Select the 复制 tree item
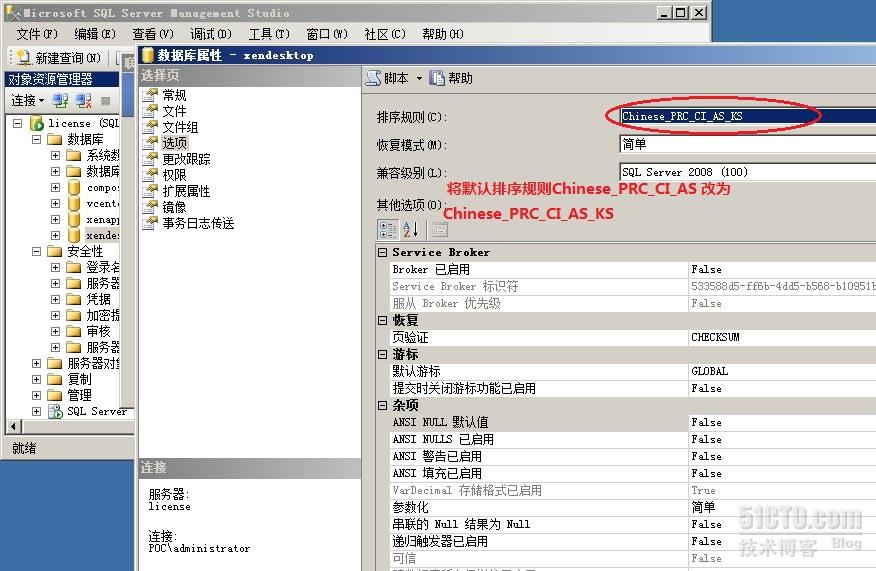The width and height of the screenshot is (876, 571). pyautogui.click(x=79, y=379)
